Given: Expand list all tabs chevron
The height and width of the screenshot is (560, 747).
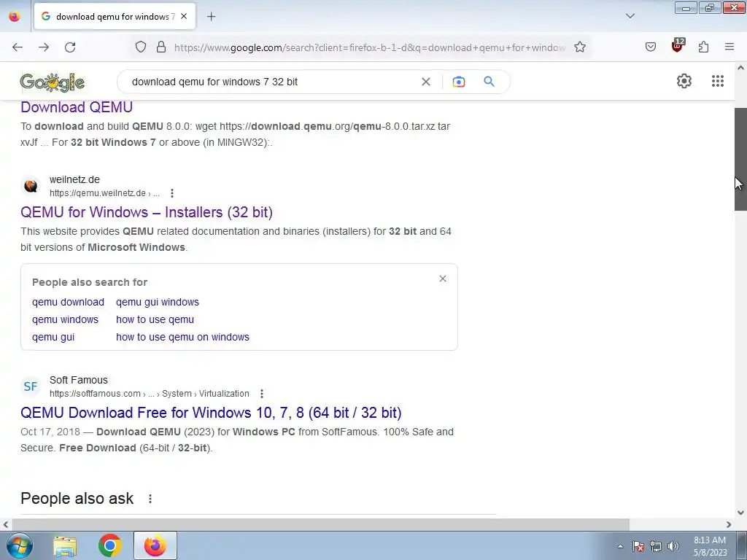Looking at the screenshot, I should pyautogui.click(x=630, y=16).
